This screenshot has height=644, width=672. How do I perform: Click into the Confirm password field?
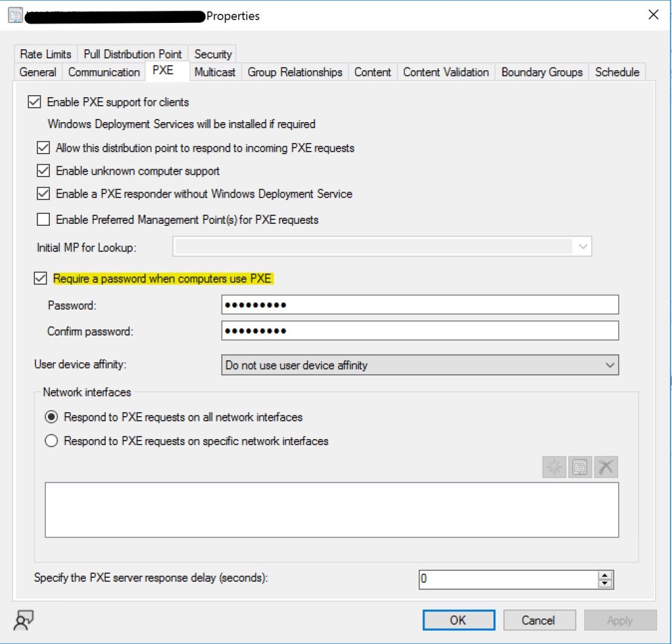coord(420,331)
